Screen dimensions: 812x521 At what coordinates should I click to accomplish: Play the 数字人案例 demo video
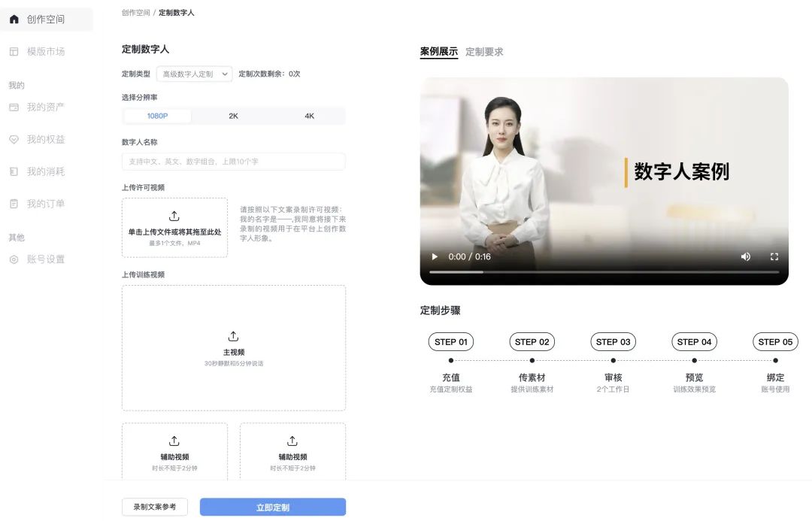(x=435, y=256)
